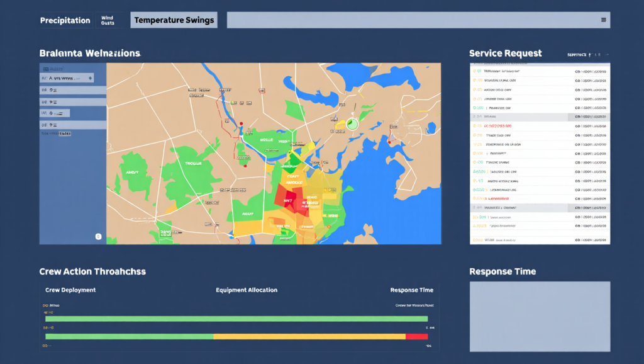Click the small round icon at map panel bottom-left
This screenshot has width=644, height=364.
click(x=98, y=236)
